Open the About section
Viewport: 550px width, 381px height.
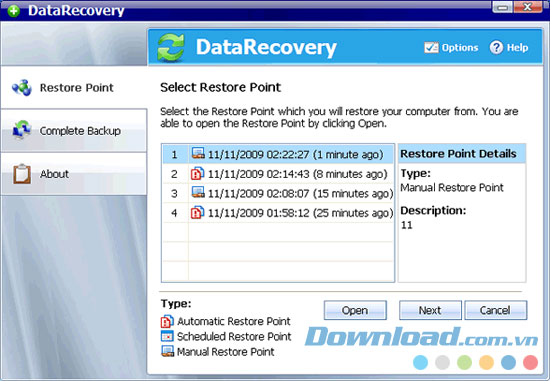coord(74,174)
